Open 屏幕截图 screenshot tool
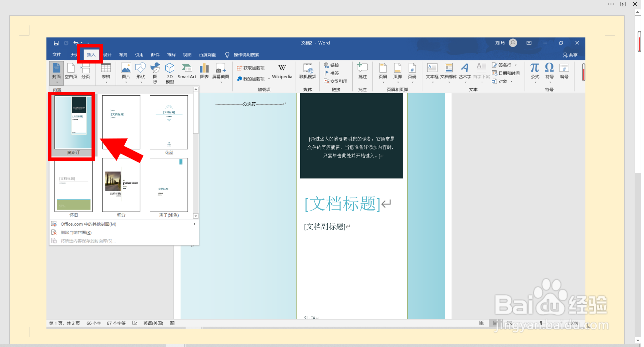The width and height of the screenshot is (644, 347). (220, 73)
